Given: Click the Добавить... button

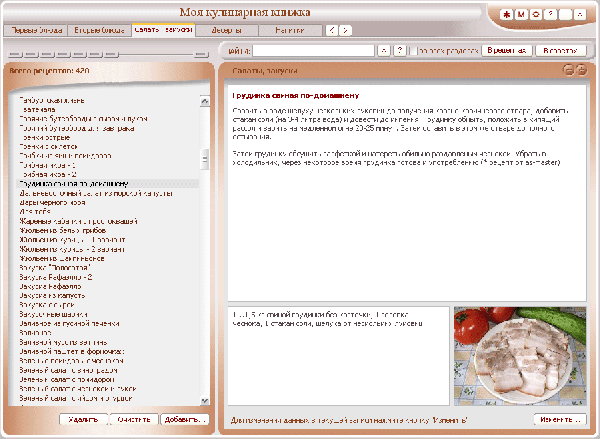Looking at the screenshot, I should click(x=185, y=419).
